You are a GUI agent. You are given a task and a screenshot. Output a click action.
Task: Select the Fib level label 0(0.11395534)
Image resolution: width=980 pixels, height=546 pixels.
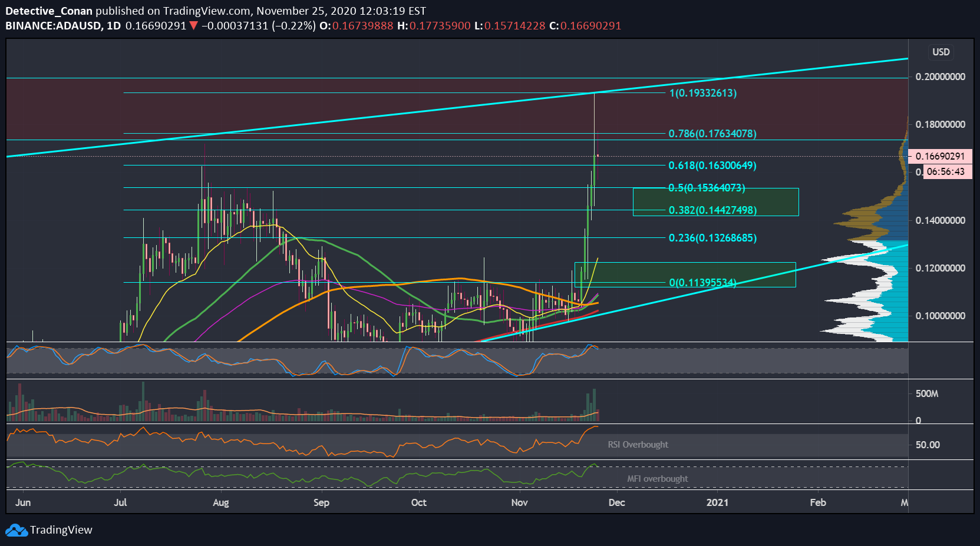[x=702, y=283]
